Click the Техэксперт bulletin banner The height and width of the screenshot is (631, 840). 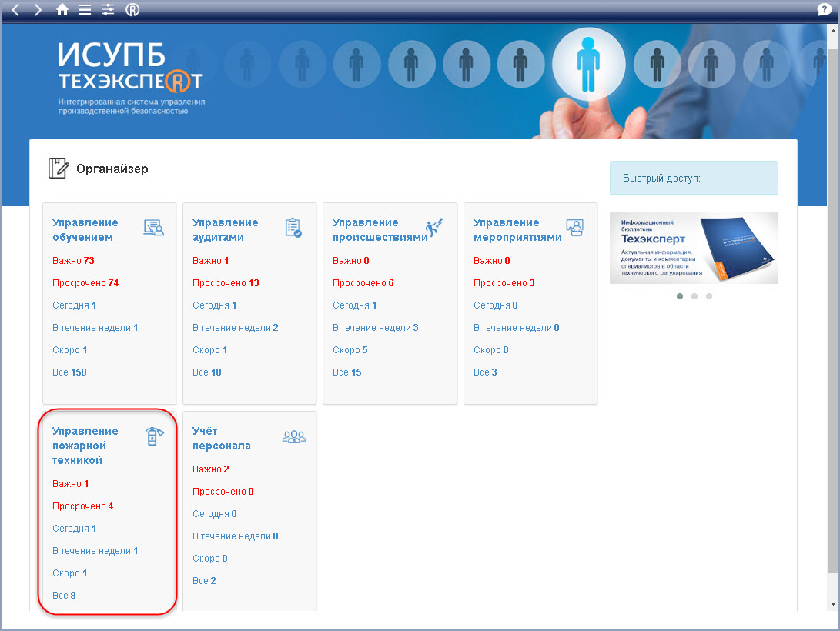(x=694, y=248)
